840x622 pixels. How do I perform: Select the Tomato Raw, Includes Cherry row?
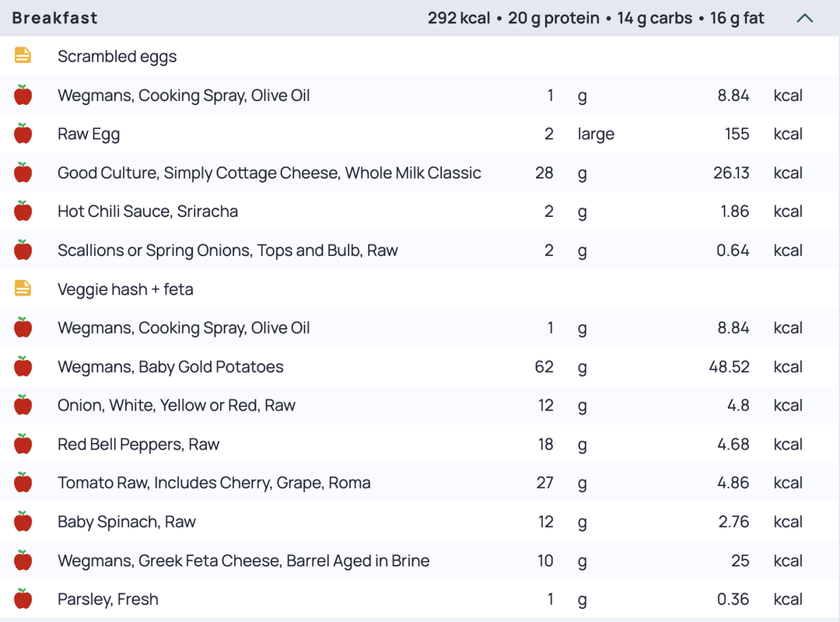click(x=420, y=482)
